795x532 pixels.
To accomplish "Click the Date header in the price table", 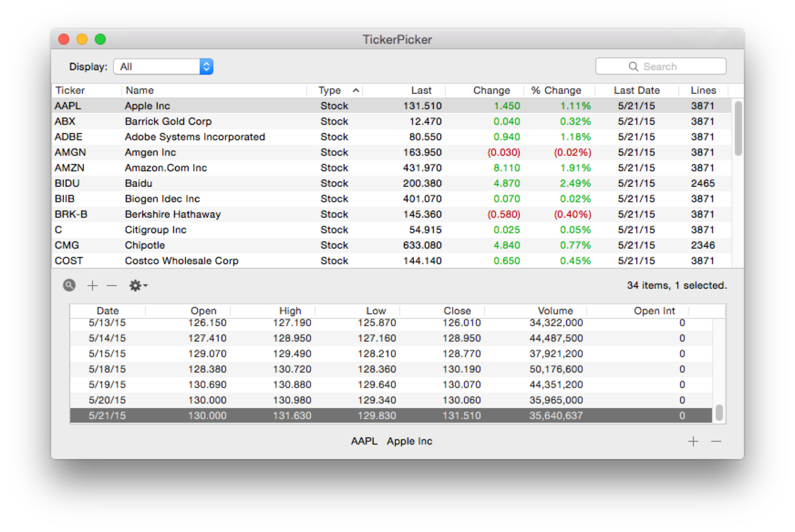I will click(108, 310).
